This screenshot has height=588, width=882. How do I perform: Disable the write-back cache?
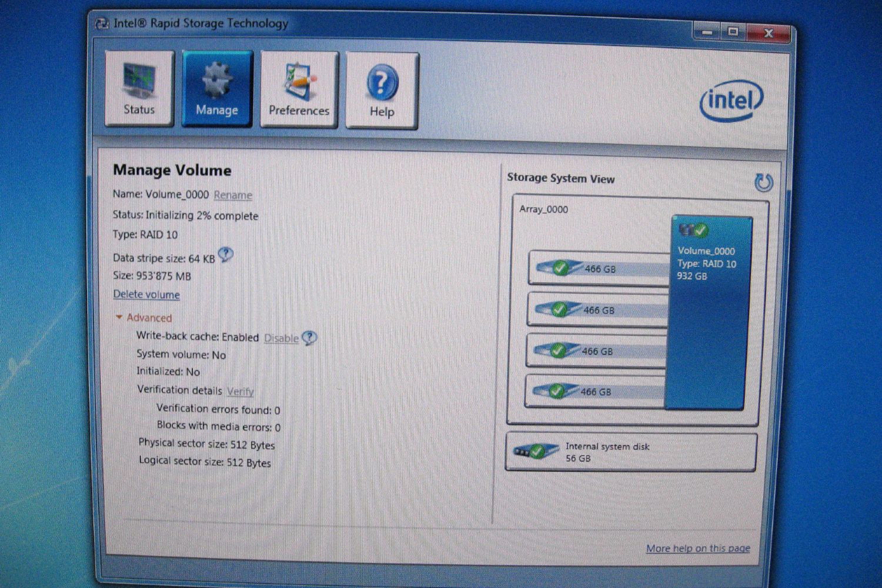click(281, 338)
